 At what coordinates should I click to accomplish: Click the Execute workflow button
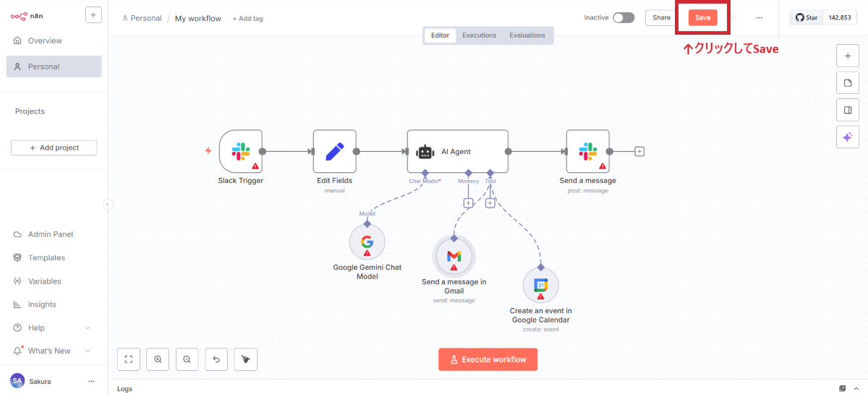click(488, 359)
